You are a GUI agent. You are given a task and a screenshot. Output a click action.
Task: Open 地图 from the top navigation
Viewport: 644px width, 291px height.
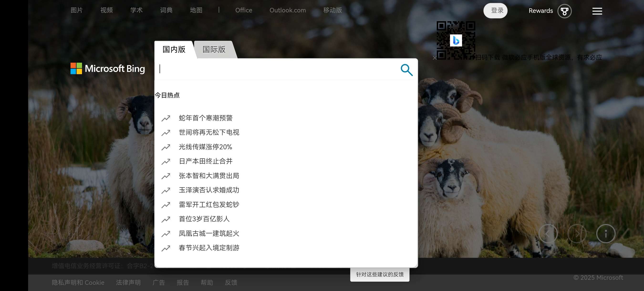196,10
